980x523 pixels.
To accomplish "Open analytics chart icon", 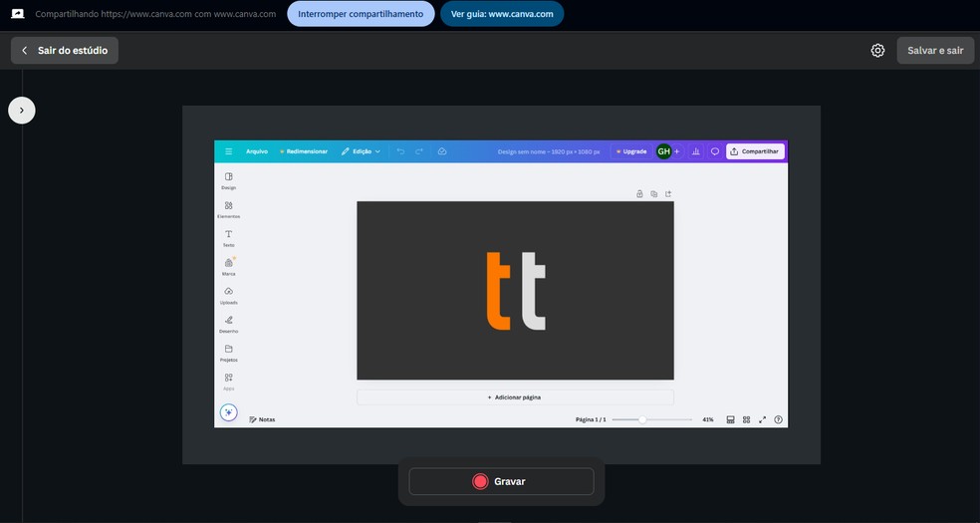I will [695, 151].
